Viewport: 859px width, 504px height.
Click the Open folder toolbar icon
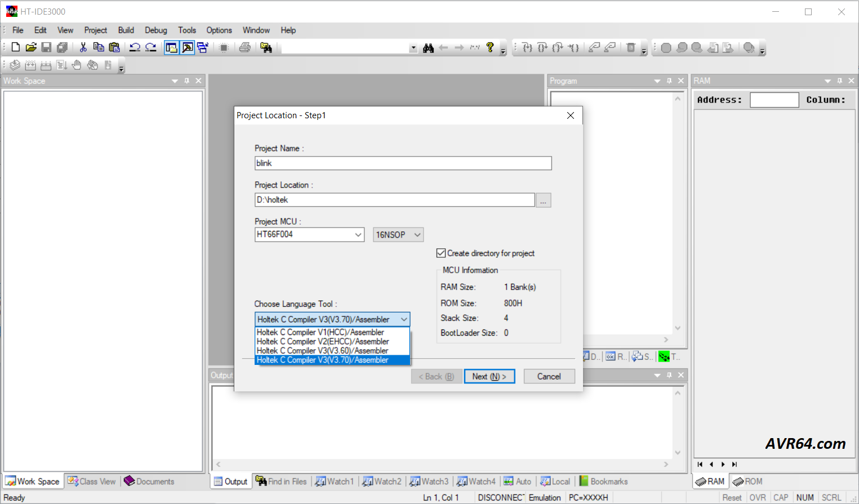[x=31, y=48]
